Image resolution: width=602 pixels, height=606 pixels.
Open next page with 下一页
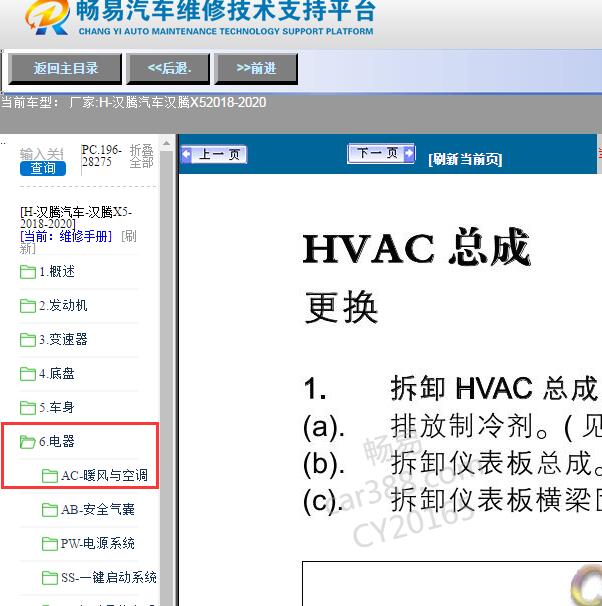381,153
